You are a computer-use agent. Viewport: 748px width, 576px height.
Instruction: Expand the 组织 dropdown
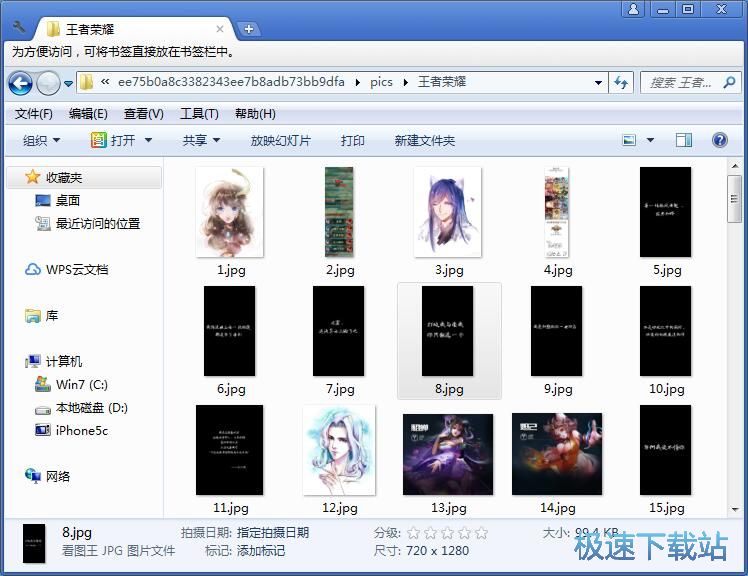(x=42, y=140)
